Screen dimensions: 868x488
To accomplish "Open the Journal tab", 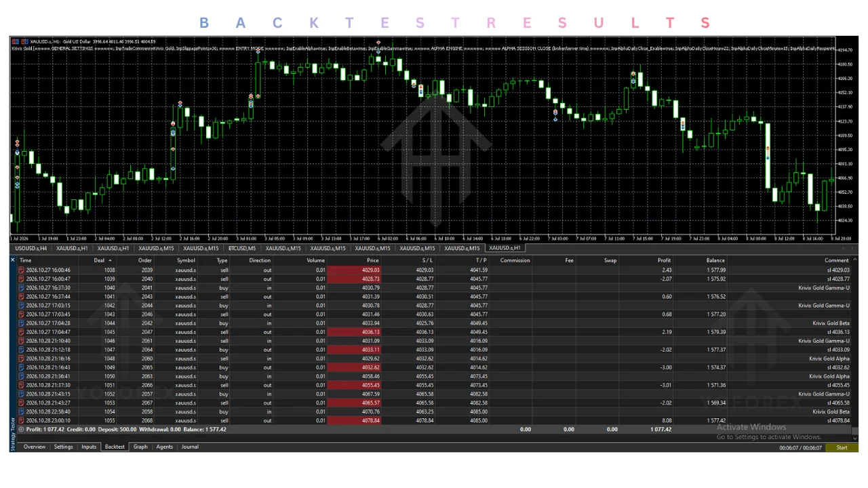I will pyautogui.click(x=190, y=447).
